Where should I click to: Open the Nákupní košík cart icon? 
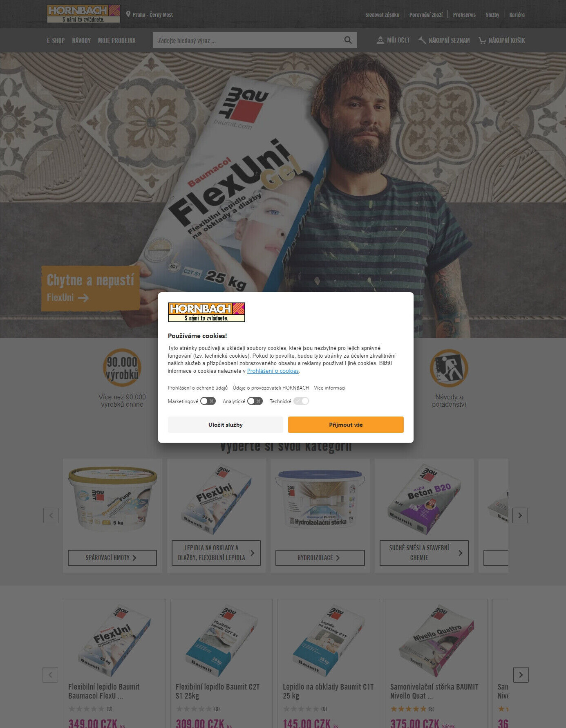482,40
